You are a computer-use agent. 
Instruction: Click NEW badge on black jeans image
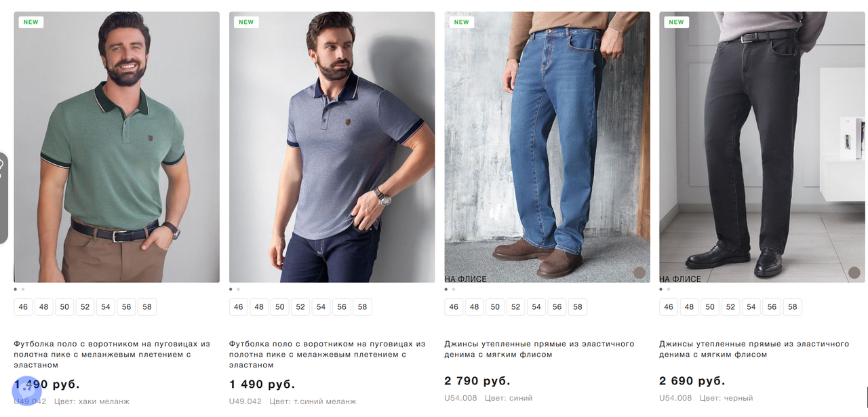(676, 22)
